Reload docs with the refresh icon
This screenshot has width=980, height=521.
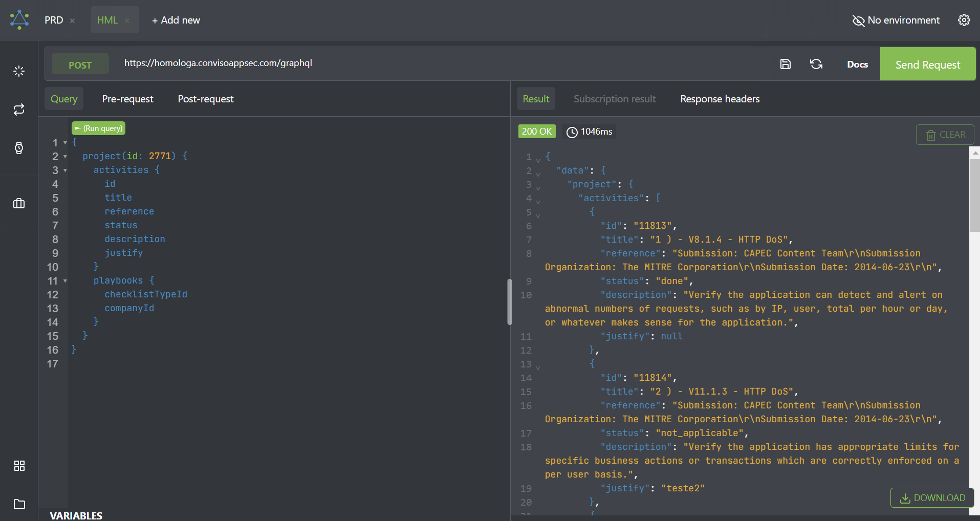coord(816,64)
